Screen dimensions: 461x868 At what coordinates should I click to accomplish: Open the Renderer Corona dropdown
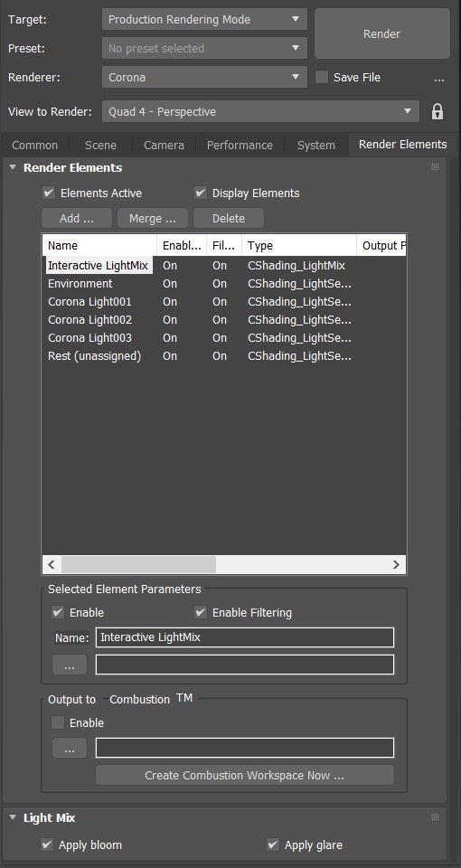click(x=204, y=78)
